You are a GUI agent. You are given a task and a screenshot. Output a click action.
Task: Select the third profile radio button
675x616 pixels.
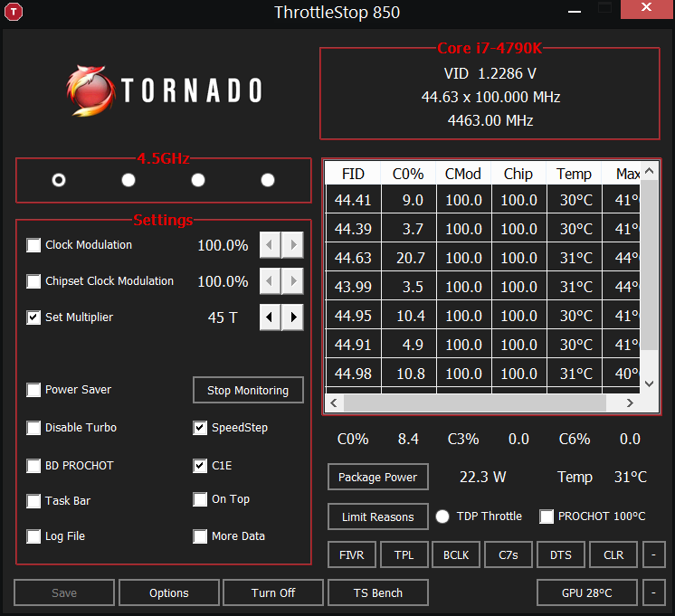(198, 180)
